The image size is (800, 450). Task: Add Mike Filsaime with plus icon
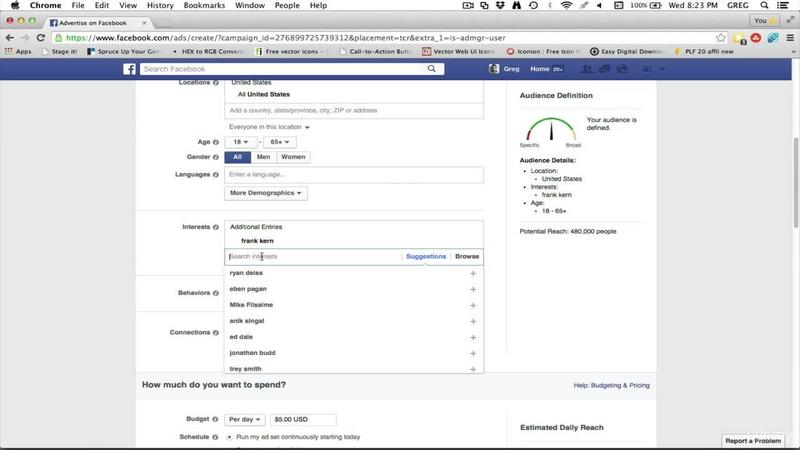(473, 305)
